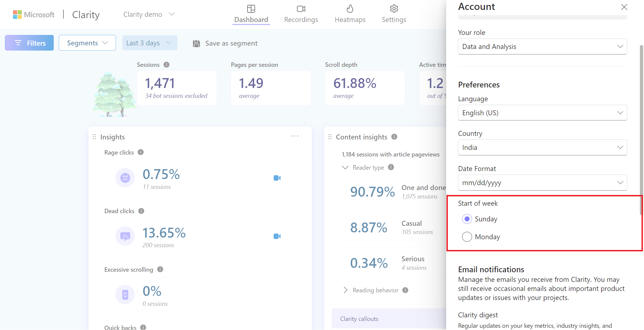Click the 90.79% One and done row
Screen dimensions: 644x330
[394, 191]
